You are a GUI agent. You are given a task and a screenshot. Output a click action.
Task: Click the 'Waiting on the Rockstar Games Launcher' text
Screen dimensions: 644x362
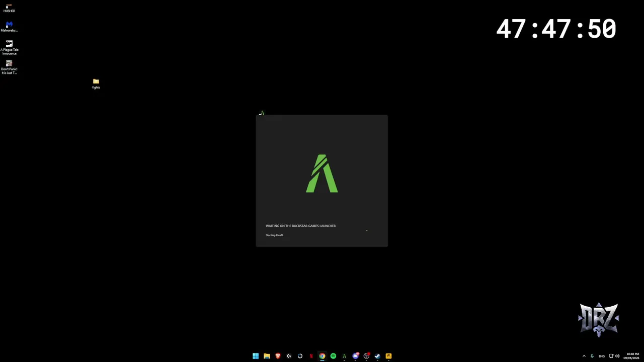tap(300, 226)
